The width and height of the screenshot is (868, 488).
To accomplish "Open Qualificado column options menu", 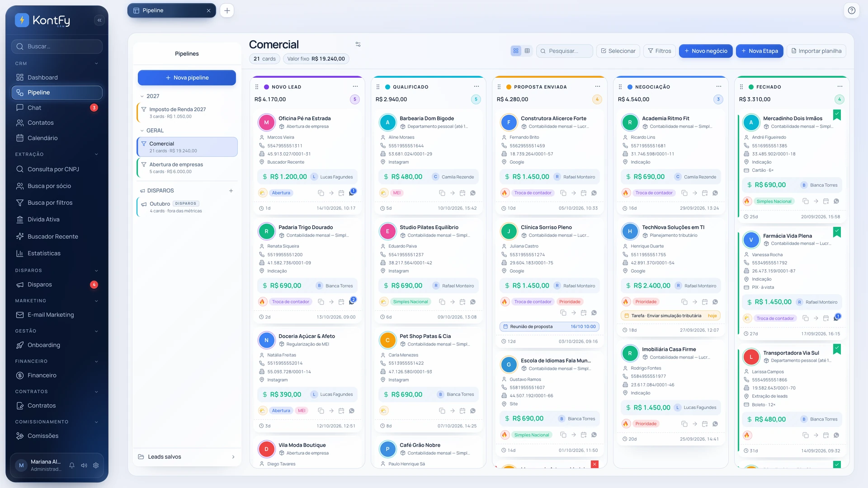I will point(476,87).
